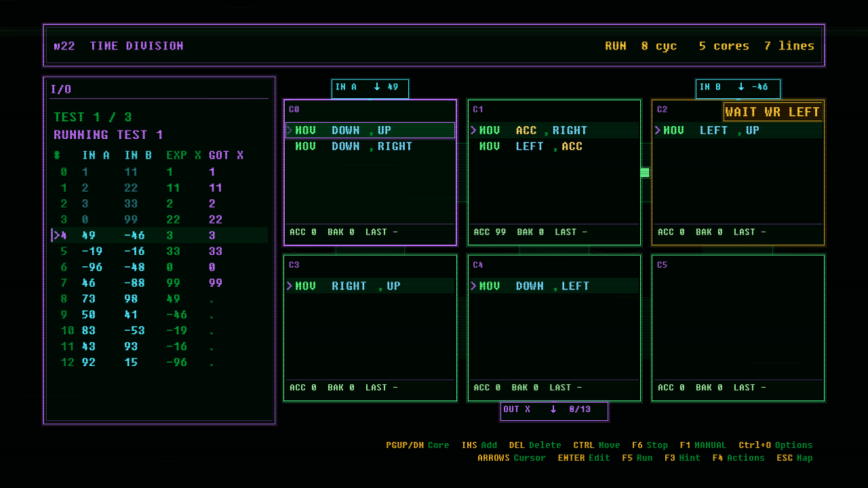The image size is (868, 488).
Task: Click the ARROWS Cursor hint
Action: tap(512, 458)
